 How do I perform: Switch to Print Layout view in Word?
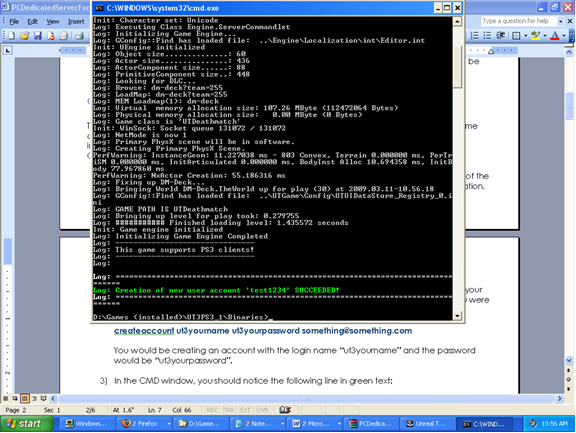(x=25, y=398)
